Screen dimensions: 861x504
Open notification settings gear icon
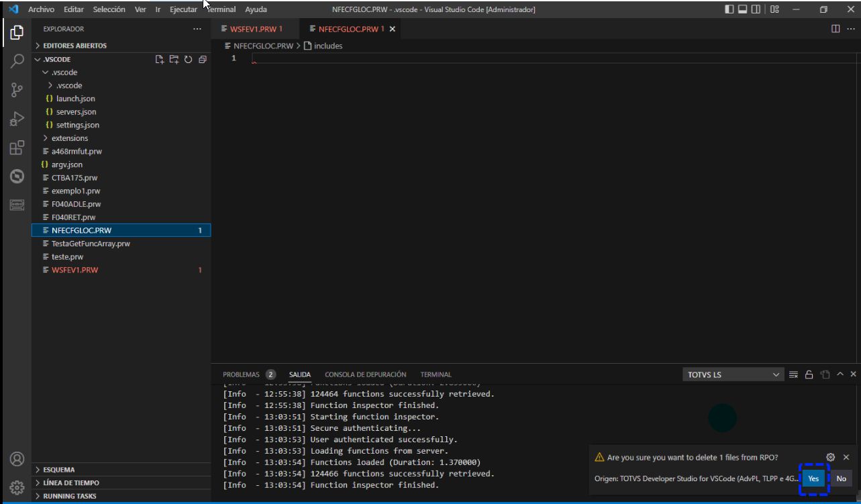(x=831, y=457)
